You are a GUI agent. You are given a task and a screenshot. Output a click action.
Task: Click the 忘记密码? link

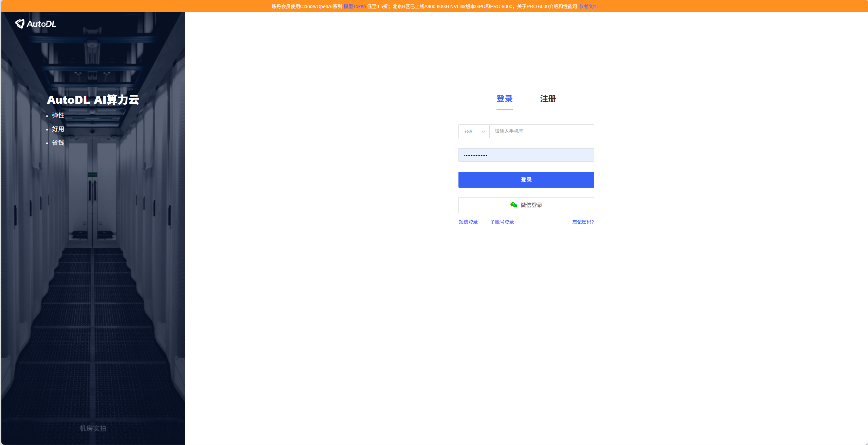(583, 222)
